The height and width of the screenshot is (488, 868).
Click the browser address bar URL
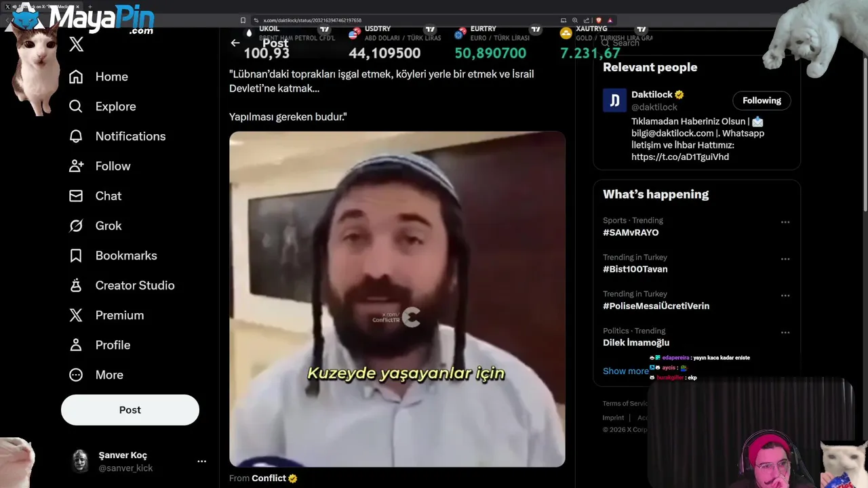(313, 20)
